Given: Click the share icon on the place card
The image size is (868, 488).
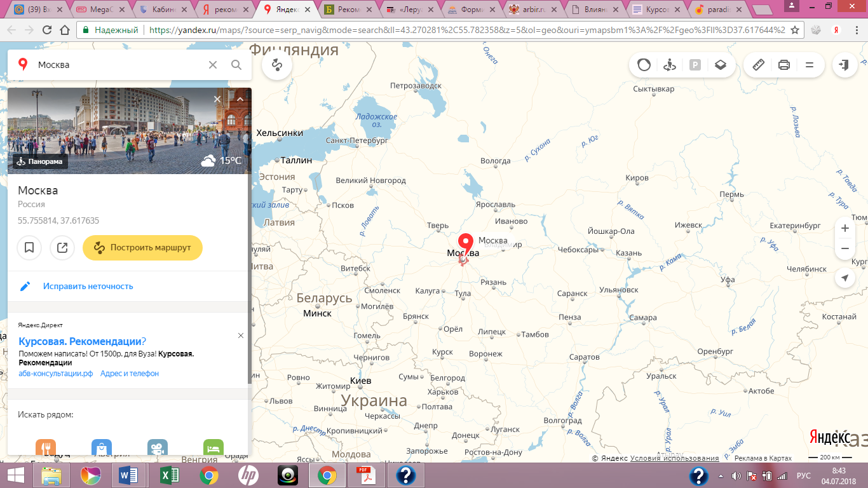Looking at the screenshot, I should (x=62, y=248).
